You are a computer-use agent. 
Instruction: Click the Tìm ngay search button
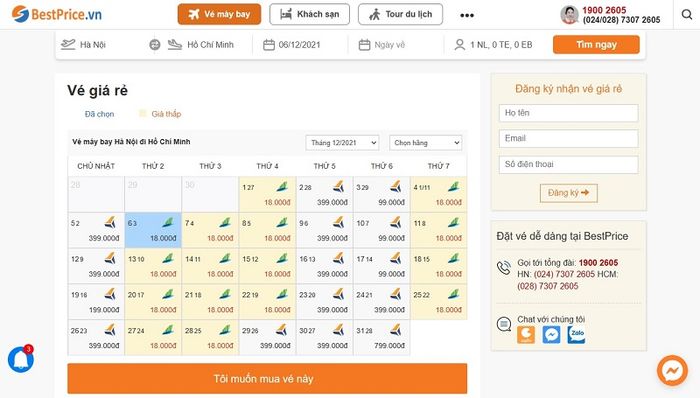click(x=596, y=45)
